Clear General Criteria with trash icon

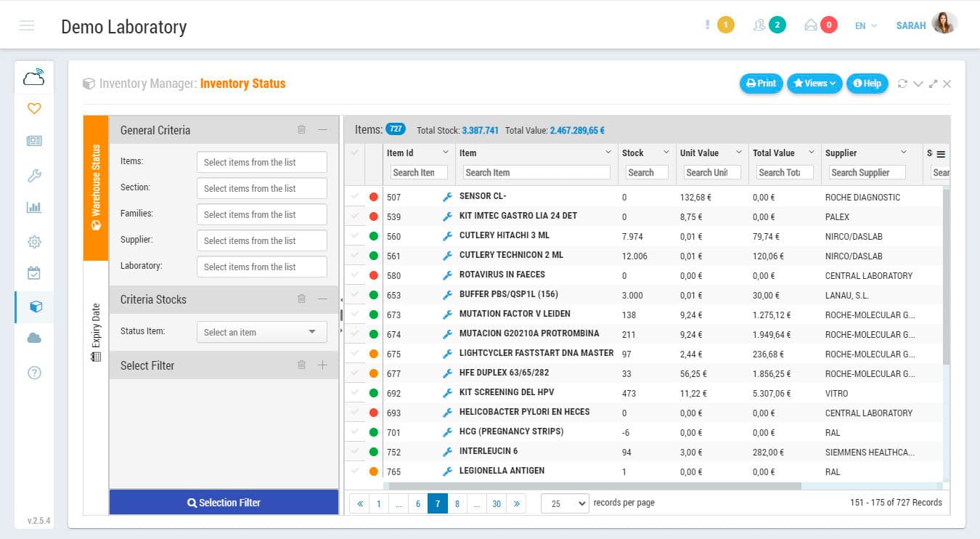pyautogui.click(x=301, y=129)
